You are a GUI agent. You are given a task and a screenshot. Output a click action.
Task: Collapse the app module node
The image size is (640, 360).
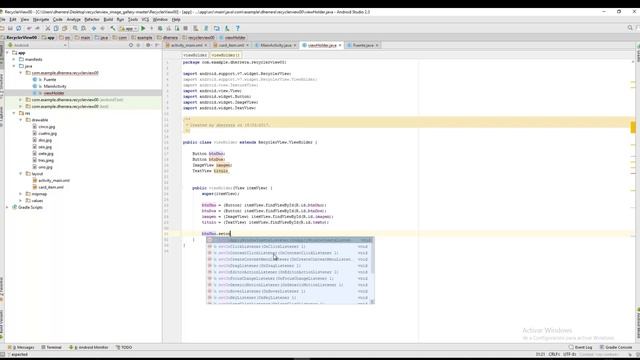click(x=7, y=53)
